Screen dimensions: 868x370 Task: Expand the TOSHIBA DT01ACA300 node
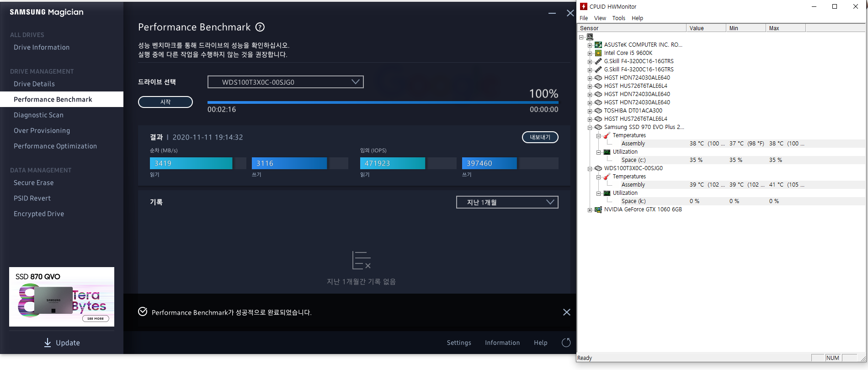tap(590, 111)
